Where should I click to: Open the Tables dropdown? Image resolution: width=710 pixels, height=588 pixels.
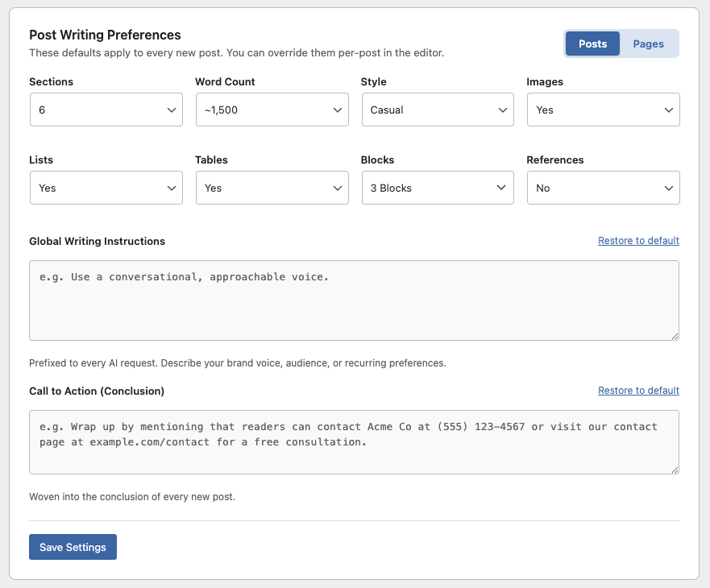click(x=272, y=188)
